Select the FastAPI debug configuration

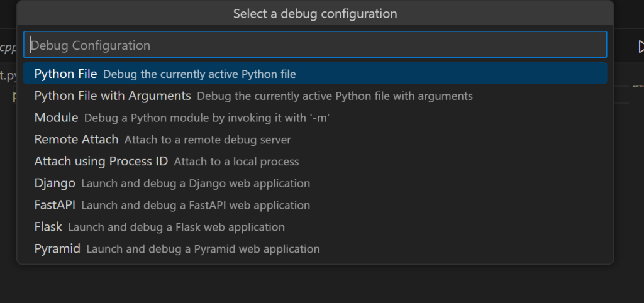point(315,205)
